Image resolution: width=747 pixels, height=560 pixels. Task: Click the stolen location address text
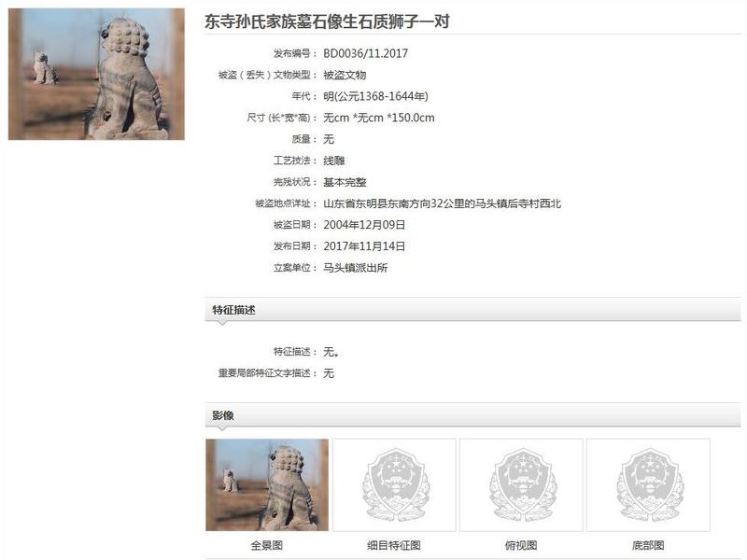(442, 203)
